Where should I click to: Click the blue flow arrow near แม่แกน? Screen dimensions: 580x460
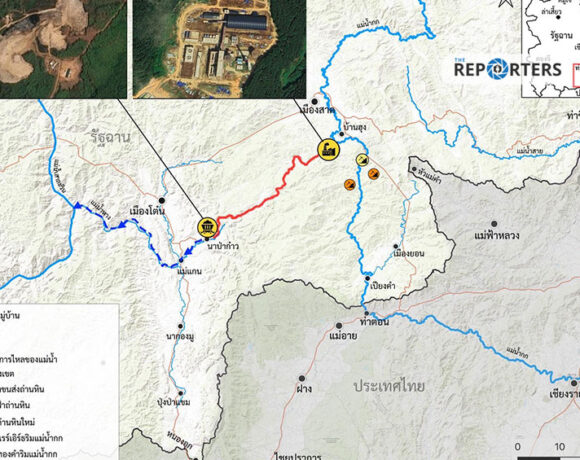[189, 251]
